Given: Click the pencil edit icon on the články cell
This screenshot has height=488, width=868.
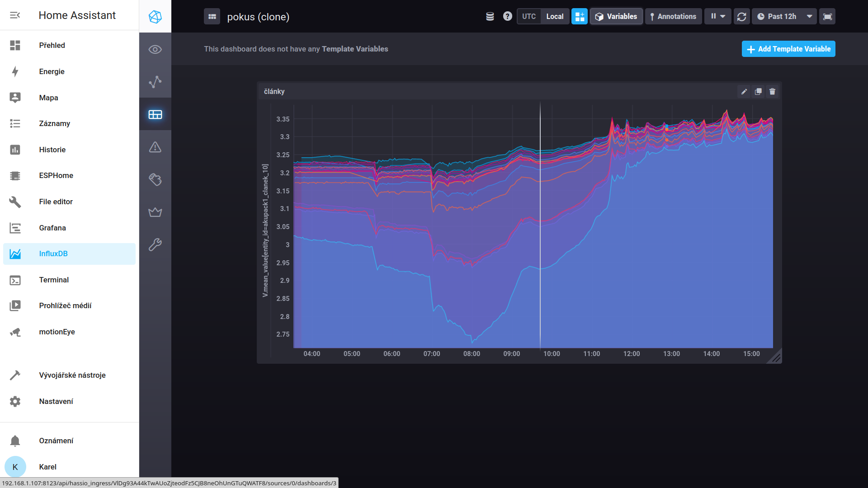Looking at the screenshot, I should [x=744, y=92].
